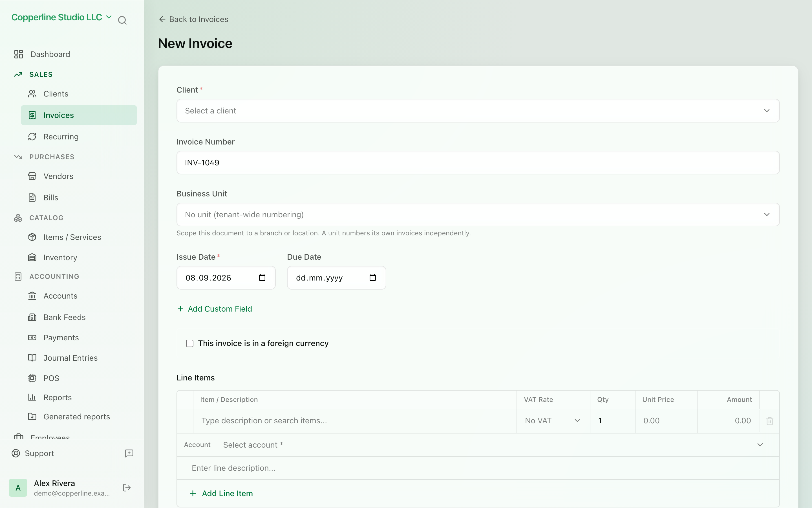This screenshot has width=812, height=508.
Task: Click the Payments banknote icon
Action: pyautogui.click(x=32, y=338)
